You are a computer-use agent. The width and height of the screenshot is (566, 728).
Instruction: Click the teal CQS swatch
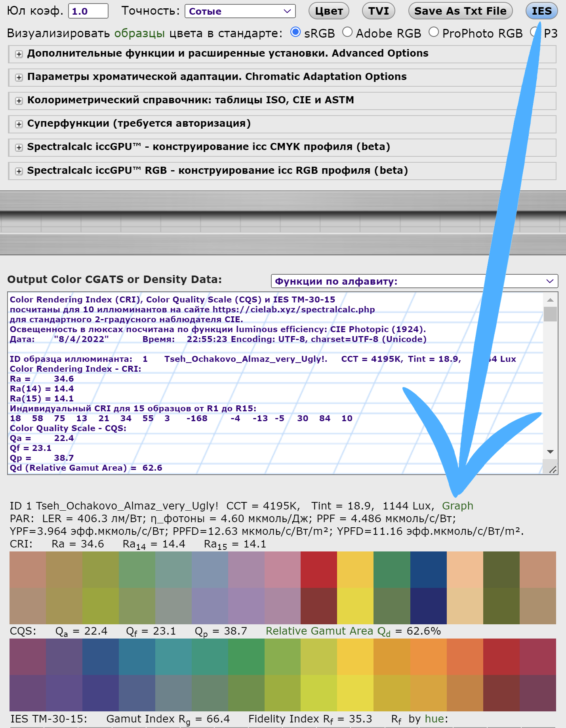coord(173,657)
